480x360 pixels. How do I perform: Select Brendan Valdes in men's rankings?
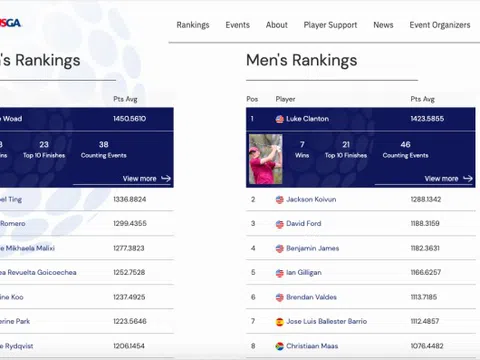[x=311, y=297]
